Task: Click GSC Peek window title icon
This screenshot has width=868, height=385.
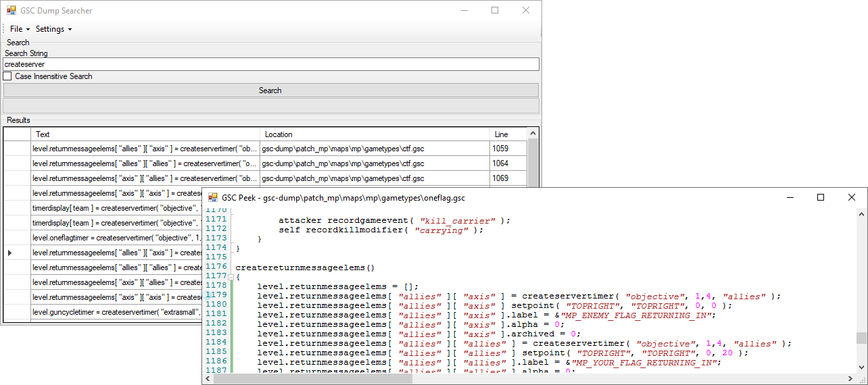Action: coord(213,197)
